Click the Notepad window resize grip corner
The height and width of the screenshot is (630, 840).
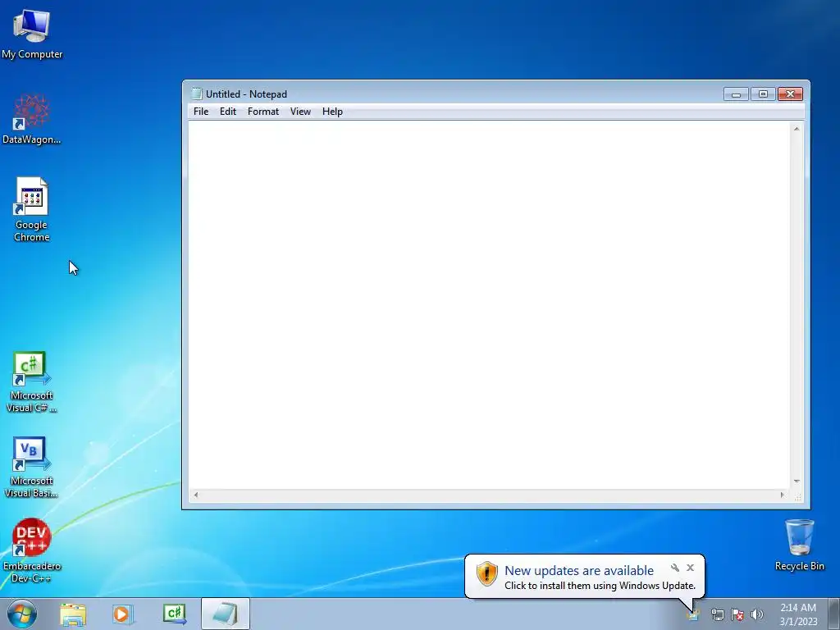(798, 497)
